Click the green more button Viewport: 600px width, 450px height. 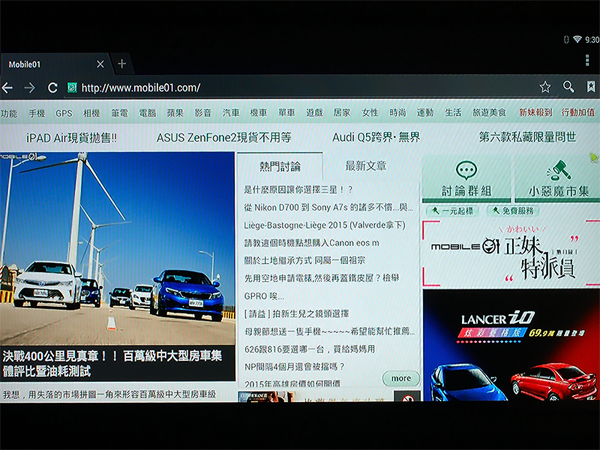[401, 378]
